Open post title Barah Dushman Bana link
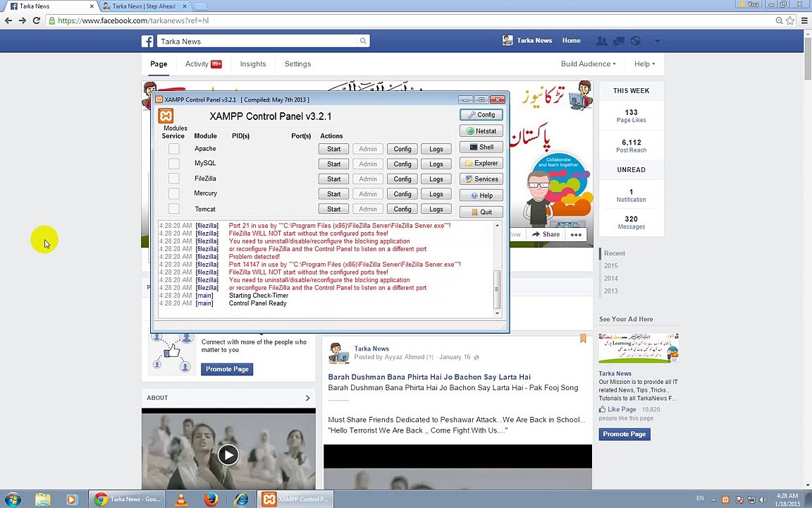Screen dimensions: 812x508 pos(429,377)
